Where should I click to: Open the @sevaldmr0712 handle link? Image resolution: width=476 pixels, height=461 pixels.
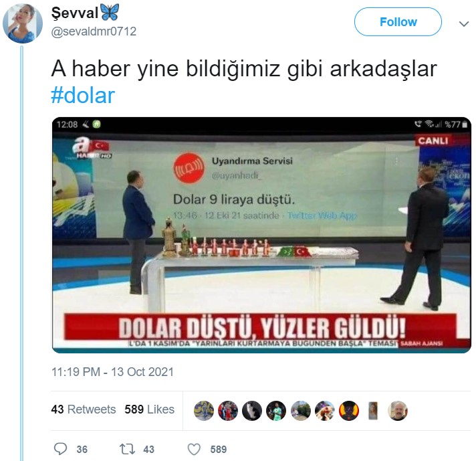pos(94,31)
